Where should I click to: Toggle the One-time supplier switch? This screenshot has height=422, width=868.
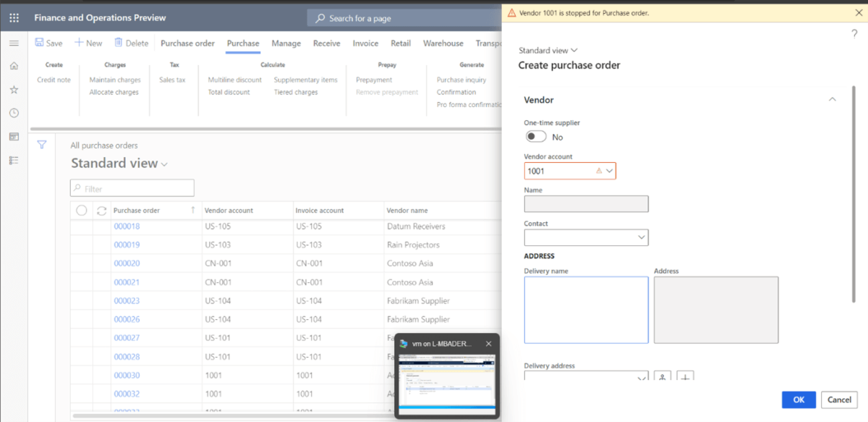click(x=536, y=137)
